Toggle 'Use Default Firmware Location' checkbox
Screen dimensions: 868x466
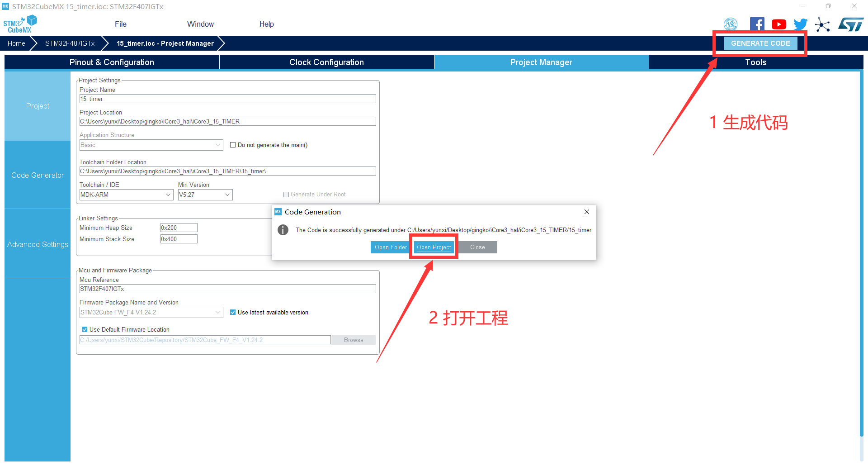85,330
